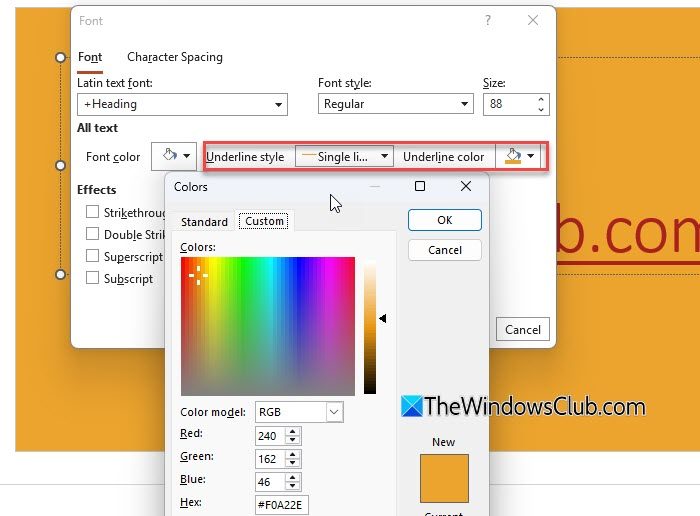Open the Color model dropdown

click(334, 412)
